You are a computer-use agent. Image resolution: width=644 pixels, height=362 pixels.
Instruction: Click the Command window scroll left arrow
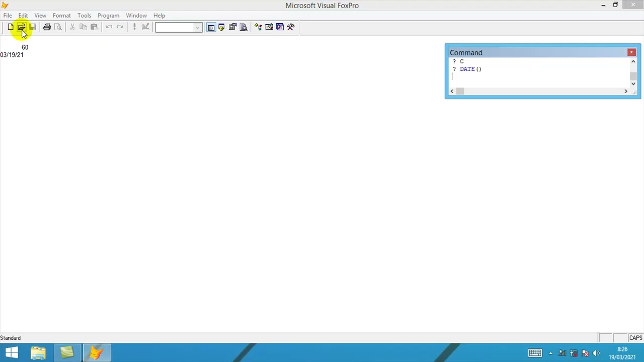(452, 91)
